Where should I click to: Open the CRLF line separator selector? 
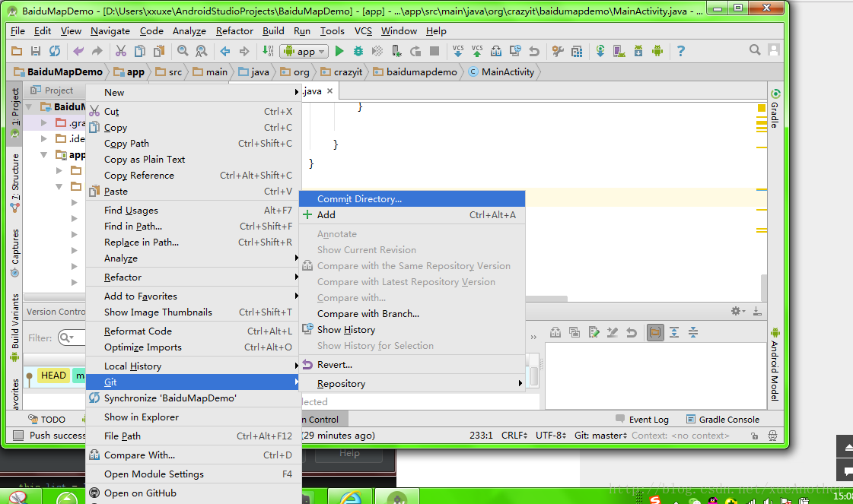[514, 436]
